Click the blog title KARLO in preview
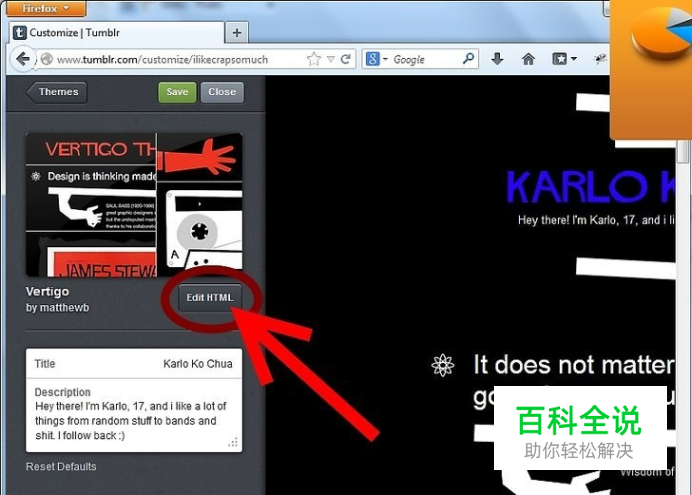Viewport: 692px width, 495px height. (577, 187)
